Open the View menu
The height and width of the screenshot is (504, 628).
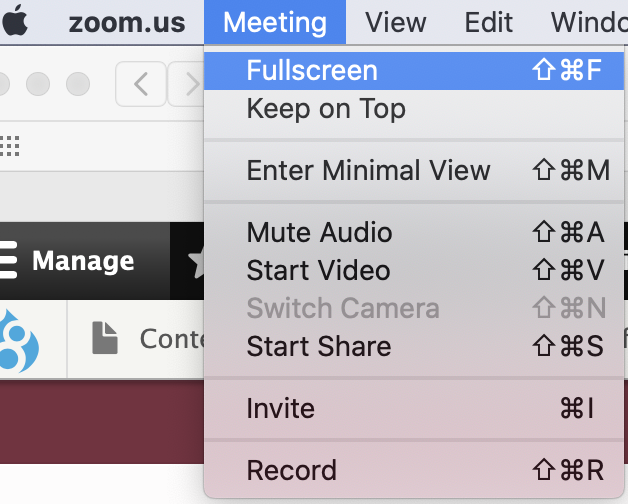tap(396, 22)
